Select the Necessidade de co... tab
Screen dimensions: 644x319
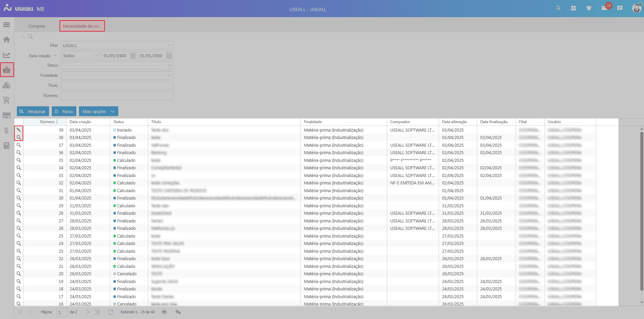(82, 26)
